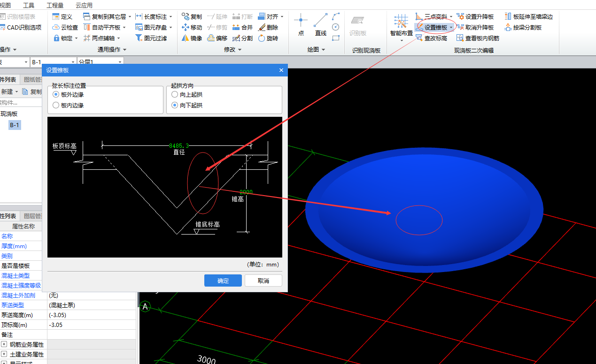Open the 云应用 menu tab
The height and width of the screenshot is (364, 596).
coord(84,5)
